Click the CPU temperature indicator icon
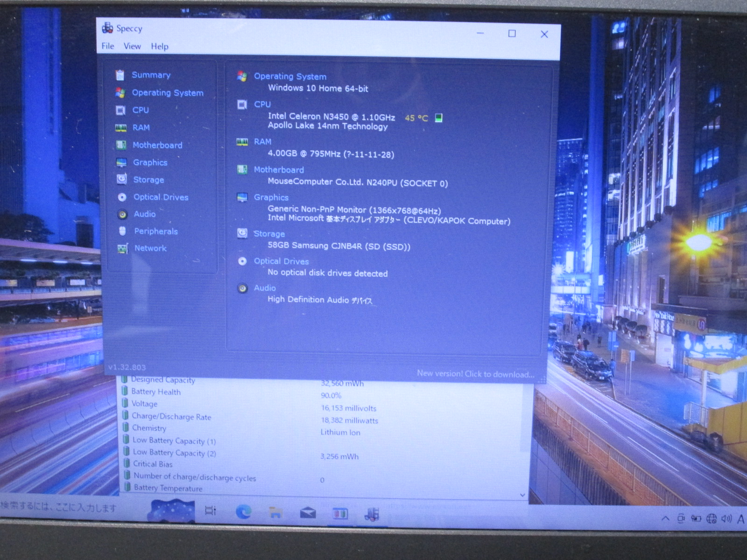Screen dimensions: 747x560 pos(438,118)
